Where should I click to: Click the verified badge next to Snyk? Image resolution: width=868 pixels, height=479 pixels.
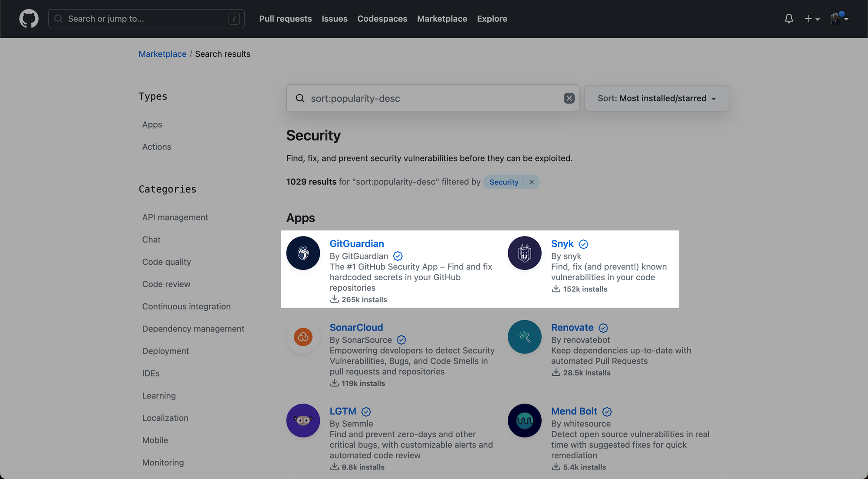tap(584, 244)
